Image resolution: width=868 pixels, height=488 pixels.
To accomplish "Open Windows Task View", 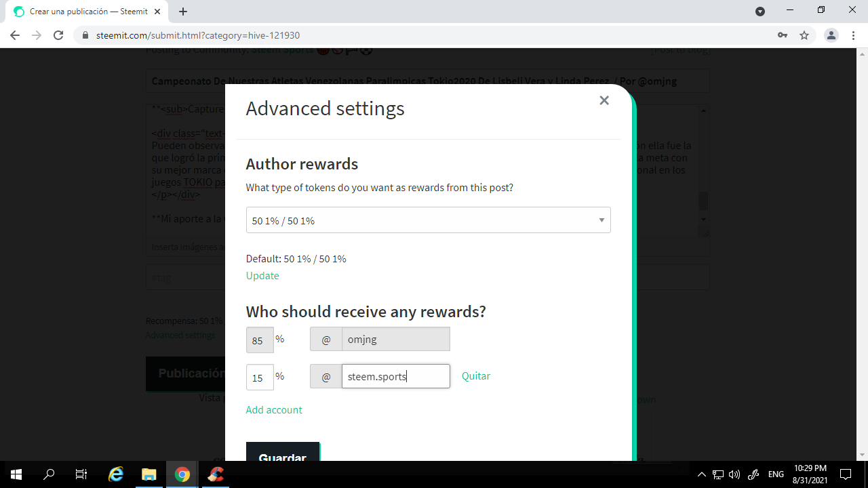I will tap(81, 474).
